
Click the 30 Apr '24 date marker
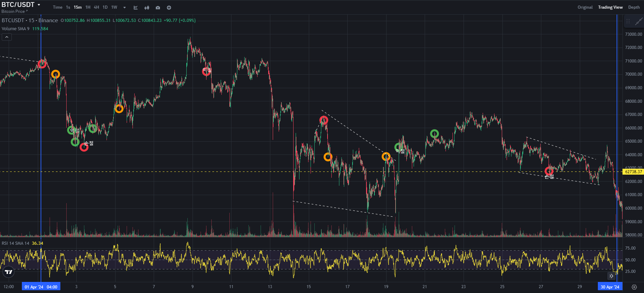(610, 287)
